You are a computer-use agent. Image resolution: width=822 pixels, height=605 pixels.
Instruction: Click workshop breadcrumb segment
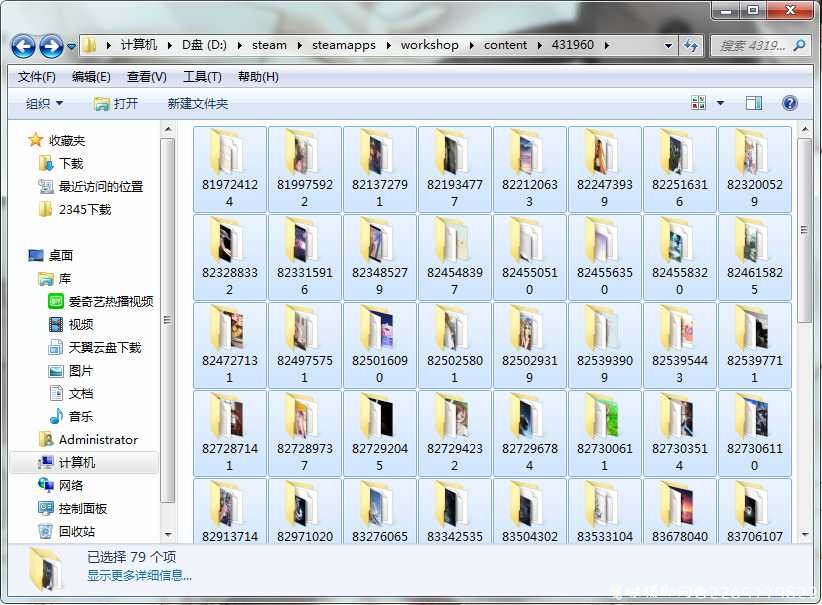[x=430, y=45]
